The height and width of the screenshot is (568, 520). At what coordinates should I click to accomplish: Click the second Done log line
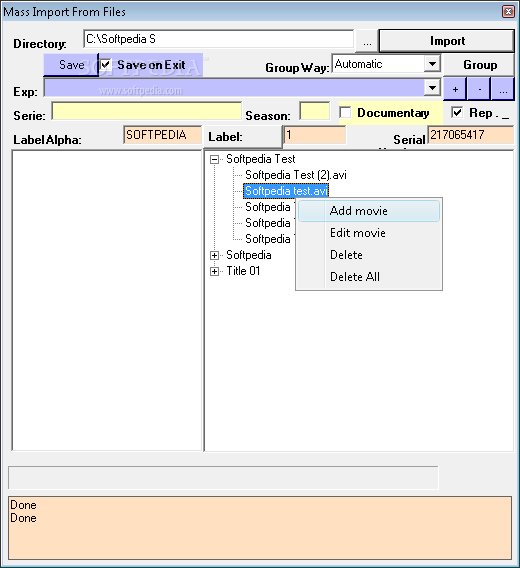tap(23, 518)
